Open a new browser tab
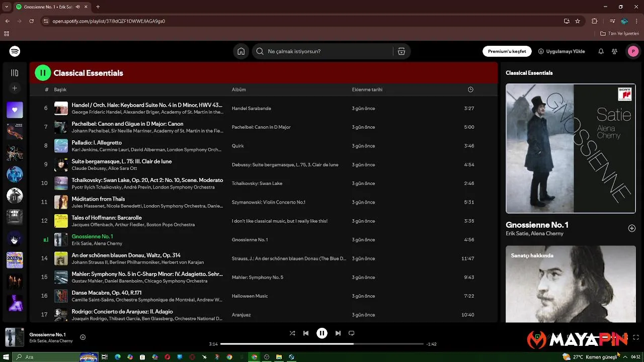 pos(98,7)
